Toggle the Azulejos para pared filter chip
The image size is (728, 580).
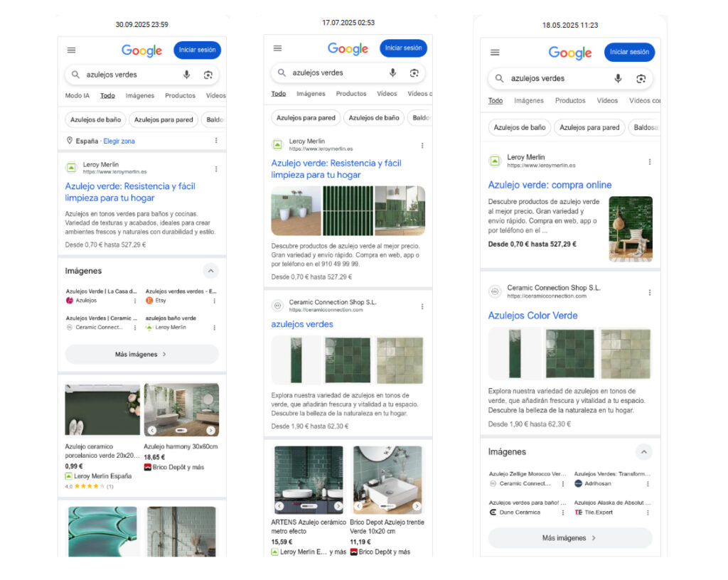click(164, 119)
